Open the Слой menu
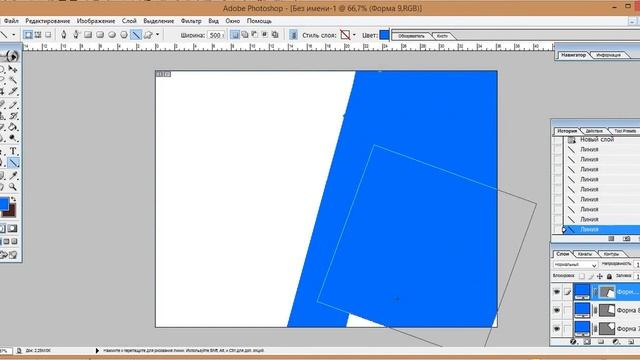This screenshot has height=360, width=640. (x=129, y=21)
